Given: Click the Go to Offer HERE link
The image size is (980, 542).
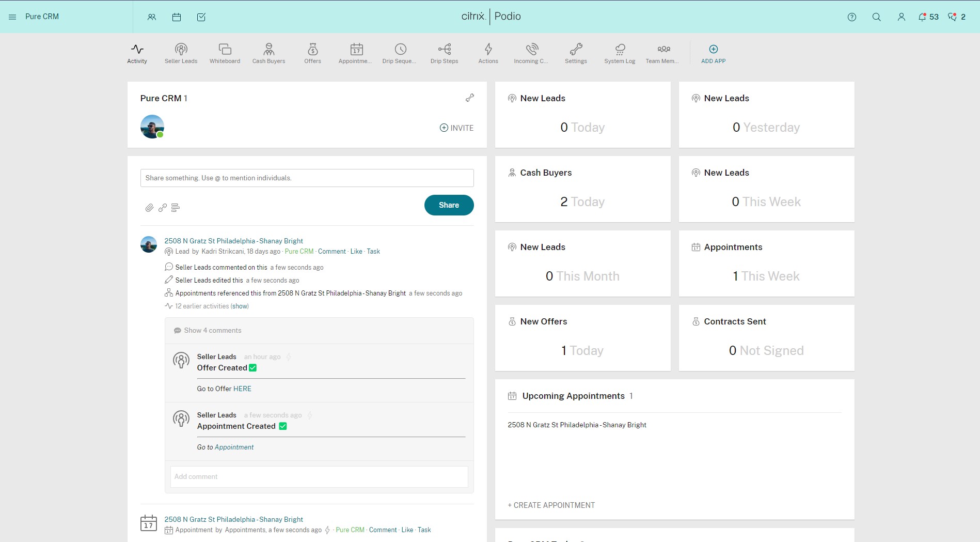Looking at the screenshot, I should pyautogui.click(x=242, y=389).
